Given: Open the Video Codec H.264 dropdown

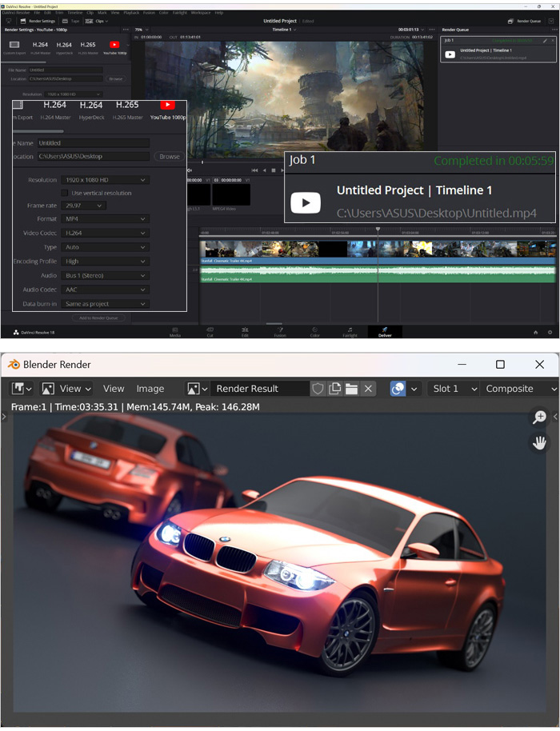Looking at the screenshot, I should point(106,233).
